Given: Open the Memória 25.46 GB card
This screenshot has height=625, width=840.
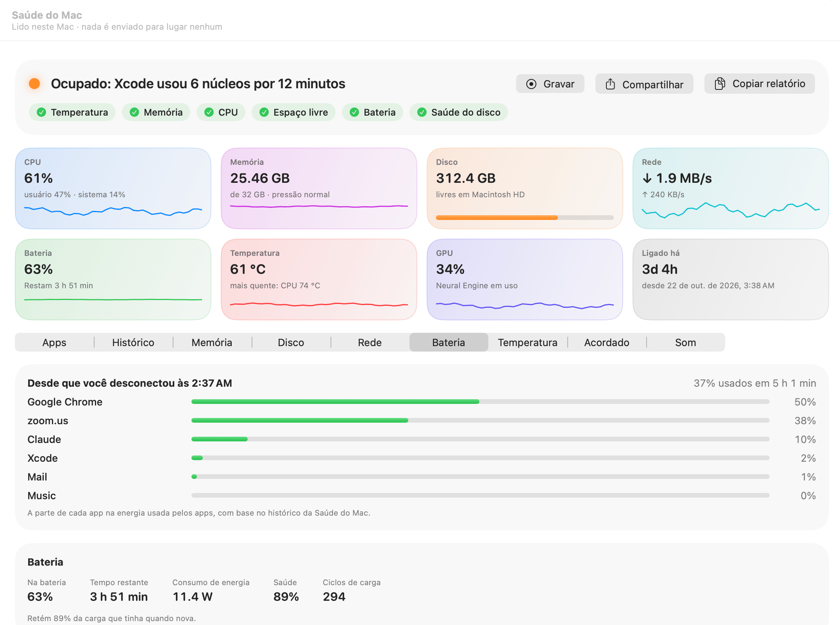Looking at the screenshot, I should pyautogui.click(x=319, y=188).
